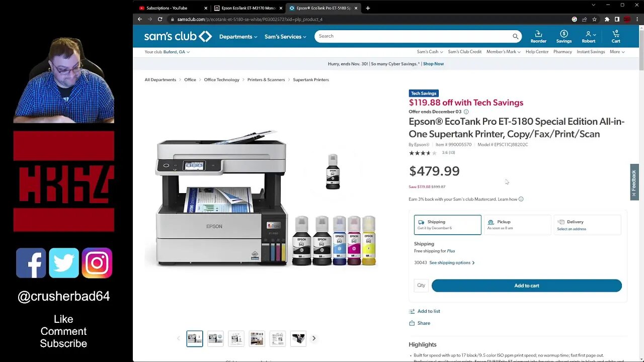Open the Robert account icon
Viewport: 644px width, 362px height.
[x=588, y=37]
